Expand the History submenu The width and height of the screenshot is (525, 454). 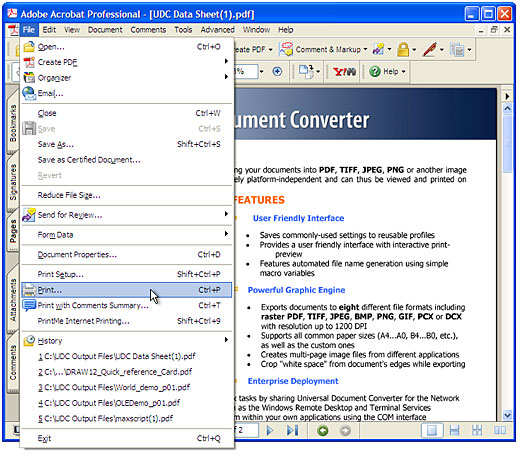point(127,341)
